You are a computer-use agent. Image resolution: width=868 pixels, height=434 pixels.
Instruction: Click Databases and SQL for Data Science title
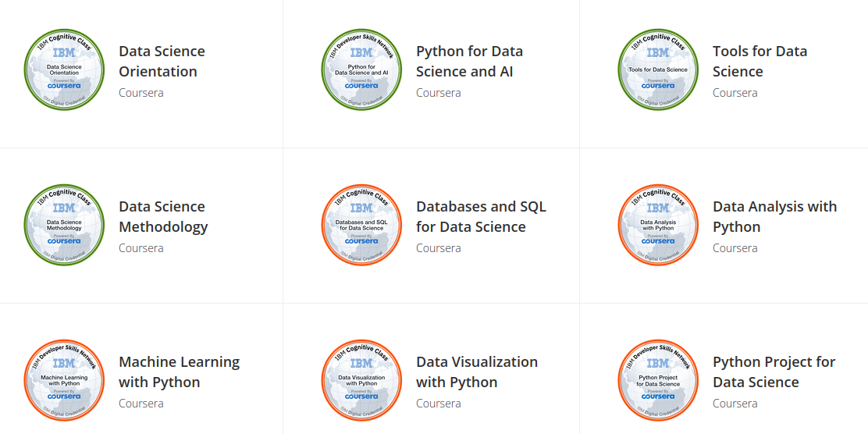(x=481, y=216)
